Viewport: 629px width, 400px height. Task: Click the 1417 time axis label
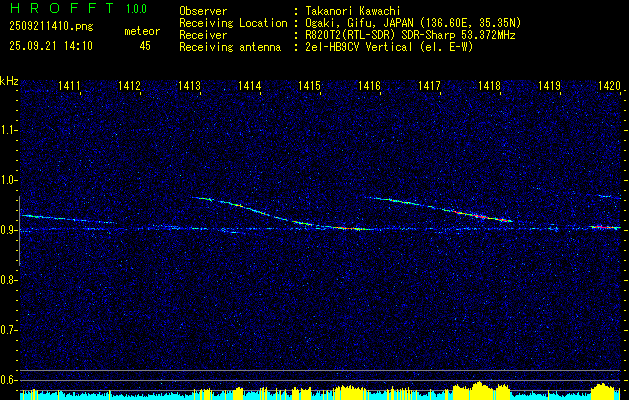pos(429,85)
